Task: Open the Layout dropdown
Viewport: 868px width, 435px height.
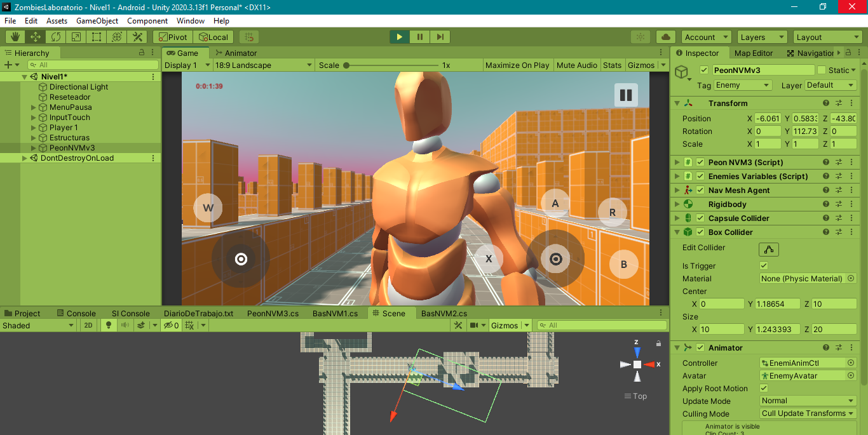Action: click(x=827, y=37)
